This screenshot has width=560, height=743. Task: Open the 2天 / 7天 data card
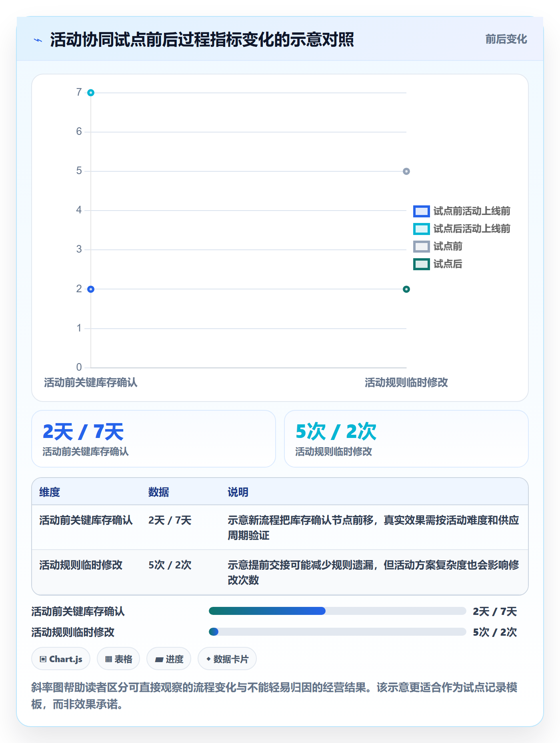154,439
